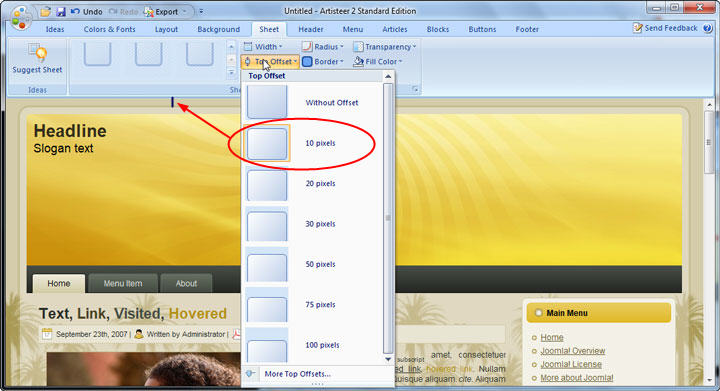Switch to the Header tab
Image resolution: width=720 pixels, height=391 pixels.
[311, 29]
